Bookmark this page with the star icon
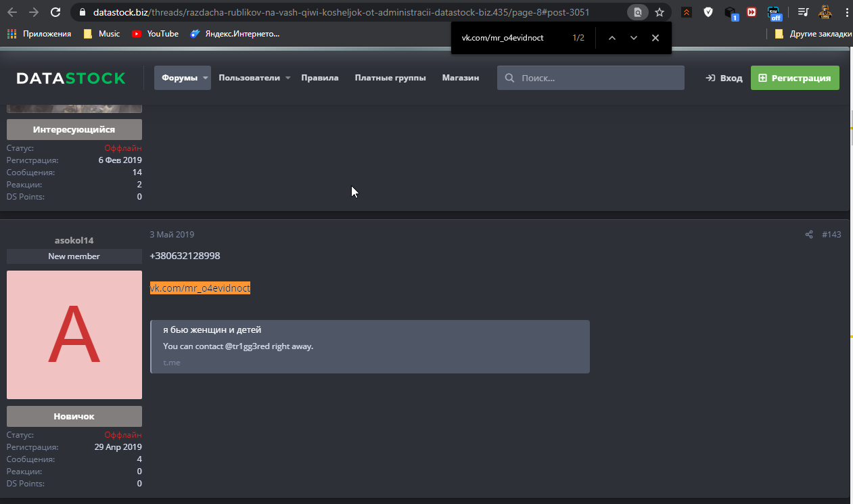The width and height of the screenshot is (853, 504). click(660, 12)
